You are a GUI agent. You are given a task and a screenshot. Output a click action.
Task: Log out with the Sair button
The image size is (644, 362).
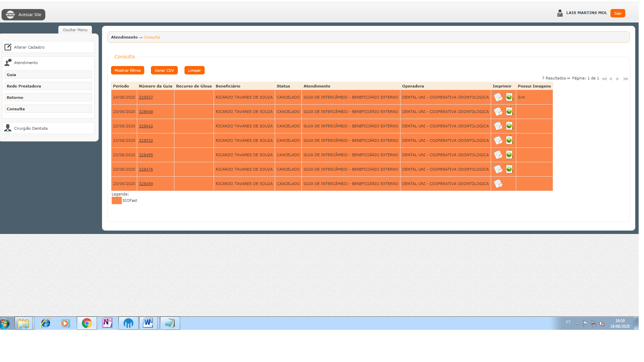point(618,13)
